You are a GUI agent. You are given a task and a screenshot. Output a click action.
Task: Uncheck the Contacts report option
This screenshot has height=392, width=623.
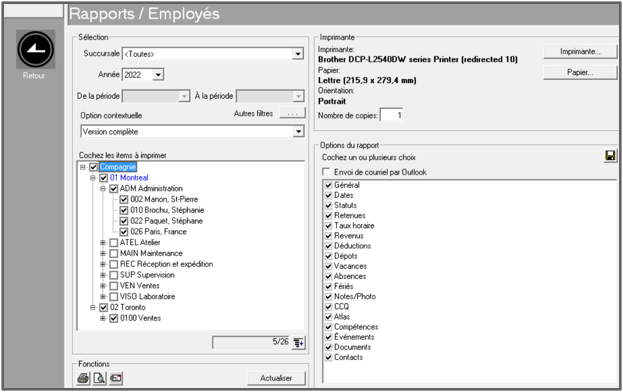(329, 357)
